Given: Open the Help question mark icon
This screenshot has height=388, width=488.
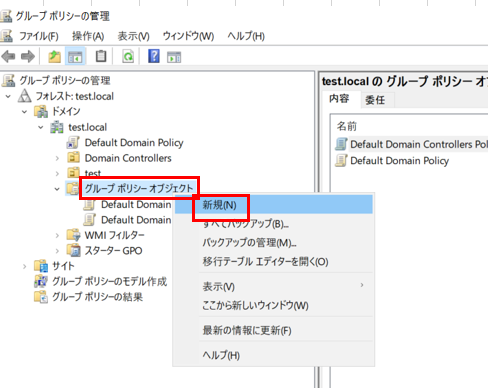Looking at the screenshot, I should pyautogui.click(x=154, y=56).
